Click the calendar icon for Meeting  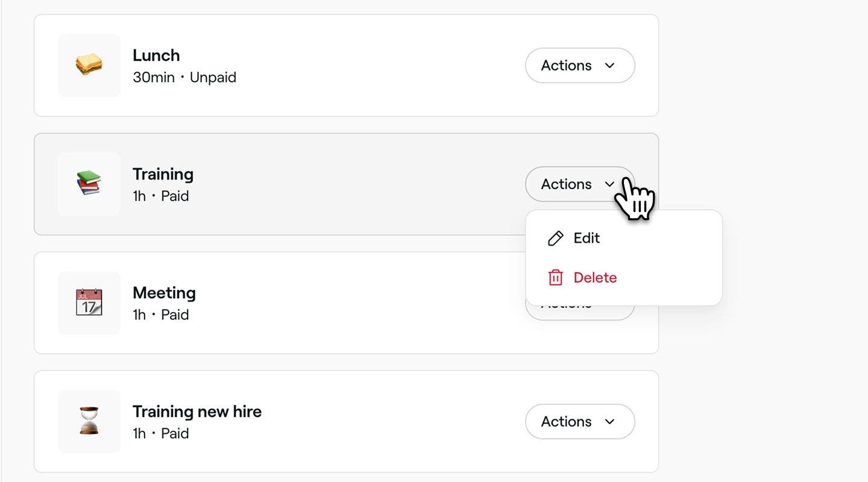tap(89, 302)
